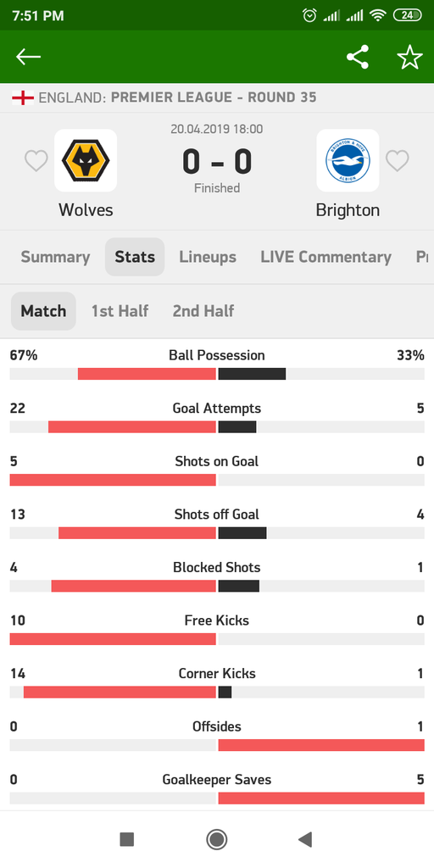434x868 pixels.
Task: Switch to the Summary tab
Action: pyautogui.click(x=55, y=257)
